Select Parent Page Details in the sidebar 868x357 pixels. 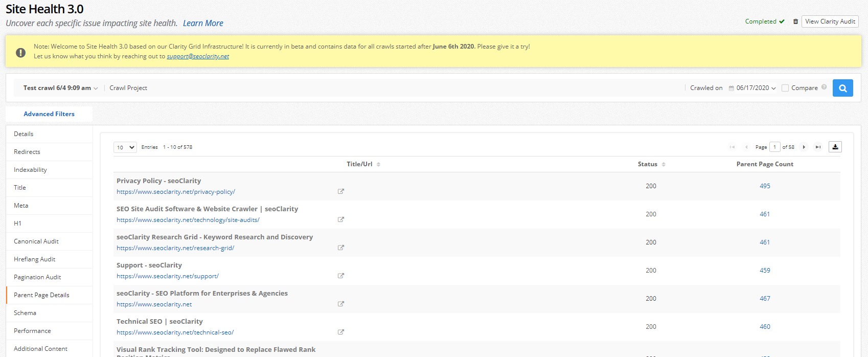(x=49, y=295)
